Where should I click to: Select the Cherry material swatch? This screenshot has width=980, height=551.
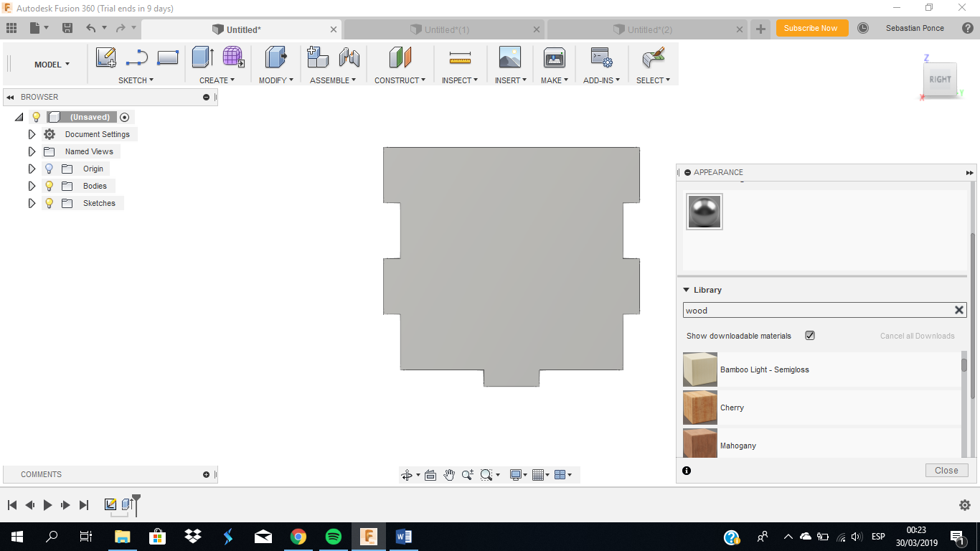(x=700, y=408)
